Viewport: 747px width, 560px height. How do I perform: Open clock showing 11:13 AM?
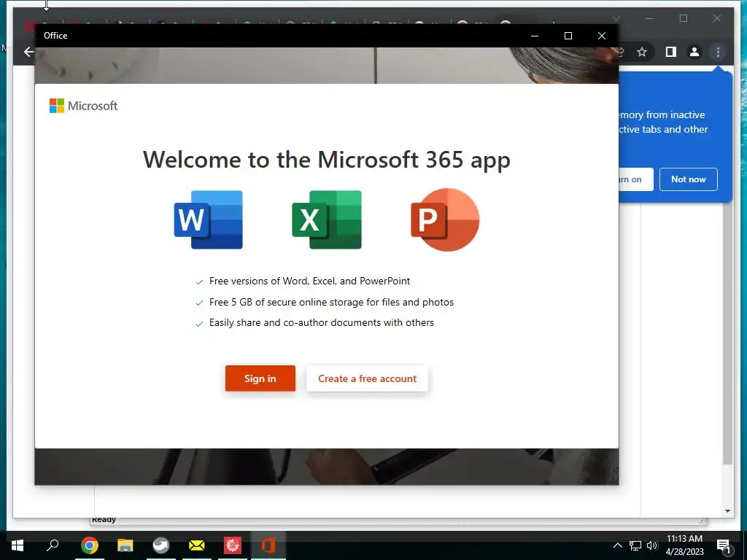point(684,545)
